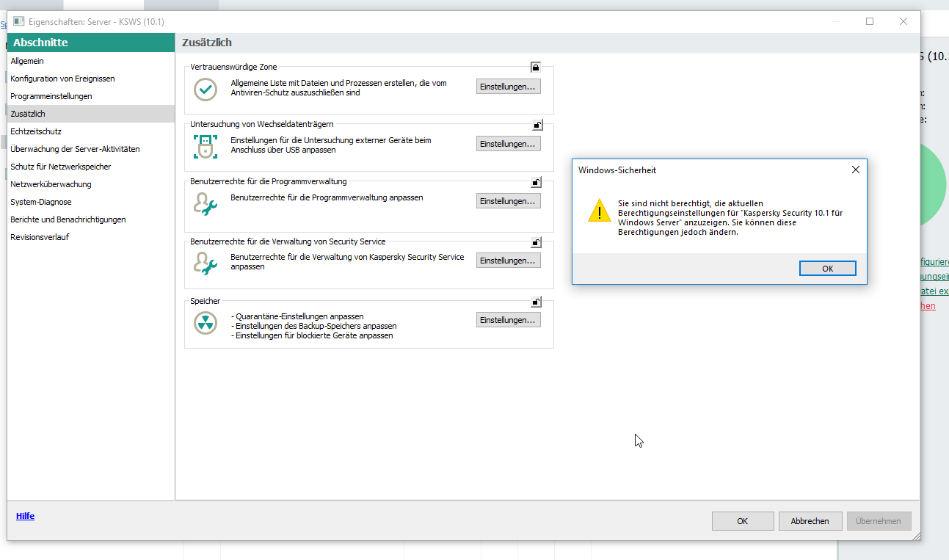Open Einstellungen for Speicher
This screenshot has width=949, height=560.
[x=509, y=320]
